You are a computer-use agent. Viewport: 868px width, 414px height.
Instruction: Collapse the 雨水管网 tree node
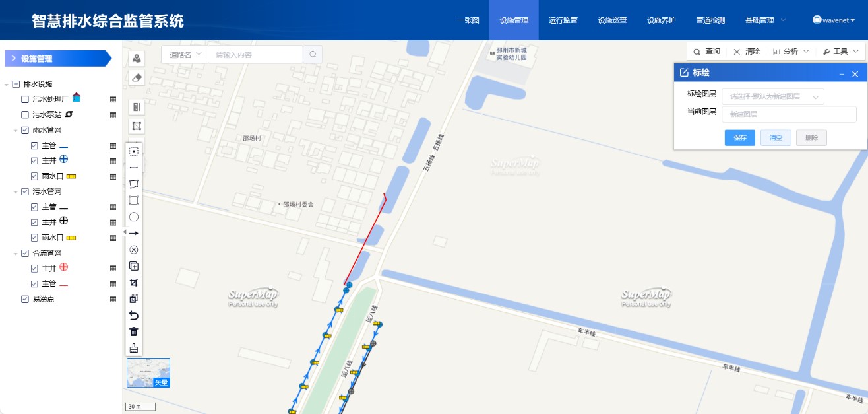[15, 131]
